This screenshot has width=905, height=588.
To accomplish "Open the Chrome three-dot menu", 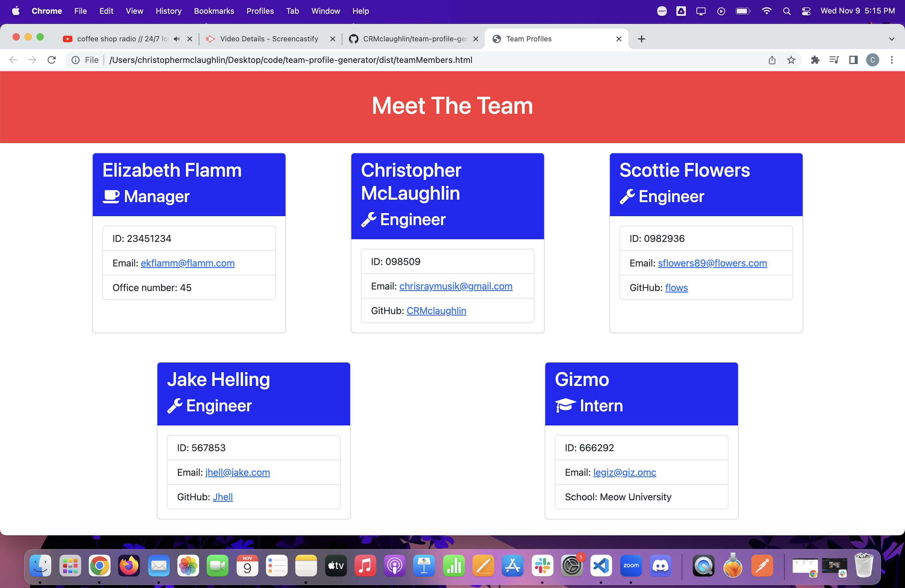I will tap(892, 60).
